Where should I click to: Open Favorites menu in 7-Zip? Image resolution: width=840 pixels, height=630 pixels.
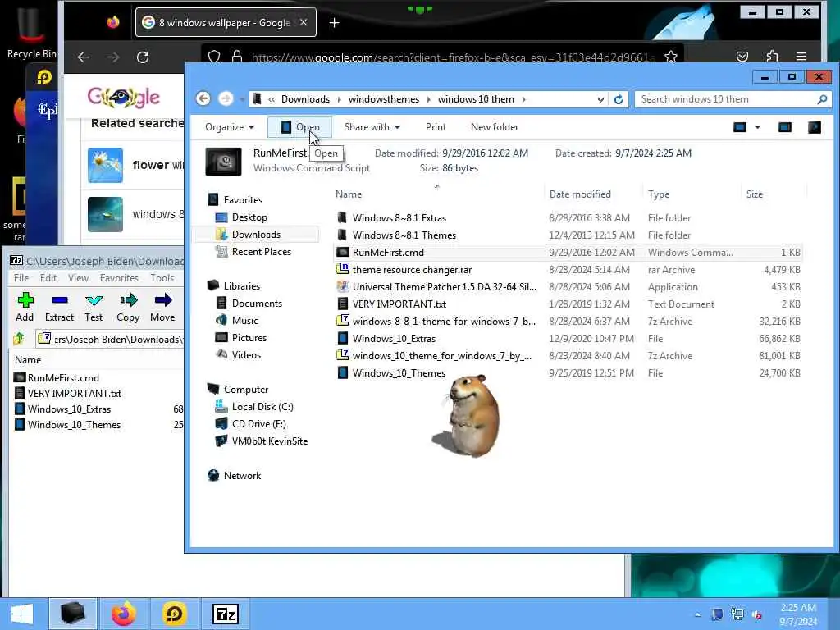pyautogui.click(x=119, y=278)
